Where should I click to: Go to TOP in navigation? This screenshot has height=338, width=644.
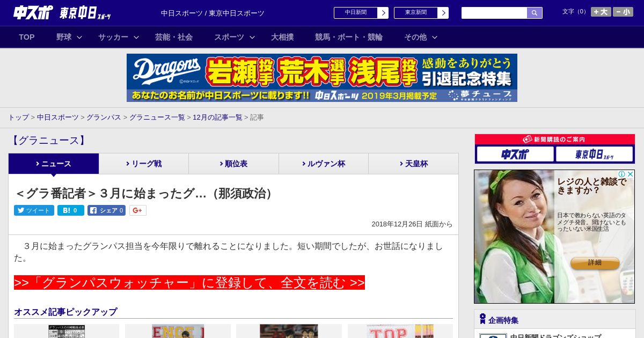pyautogui.click(x=27, y=37)
